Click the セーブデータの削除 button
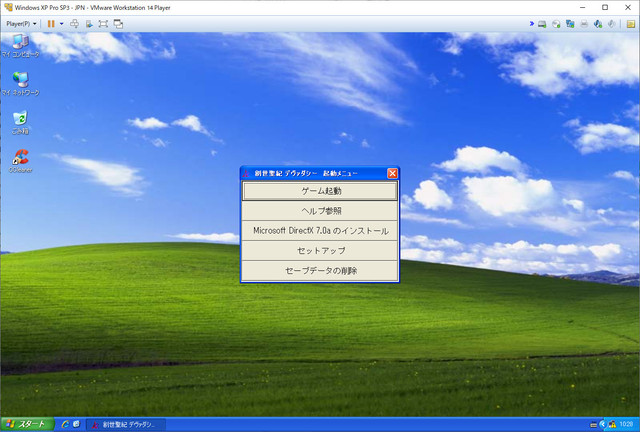 tap(320, 271)
